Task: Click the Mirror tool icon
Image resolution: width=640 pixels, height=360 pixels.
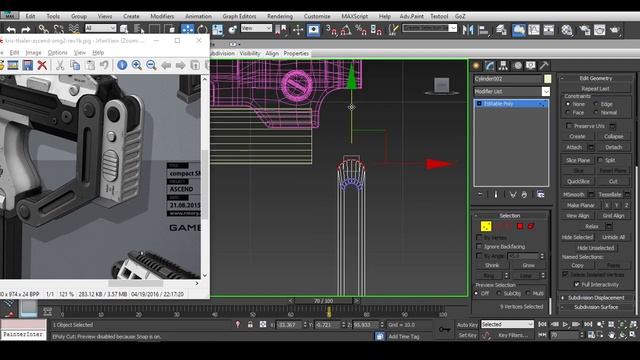Action: 468,30
